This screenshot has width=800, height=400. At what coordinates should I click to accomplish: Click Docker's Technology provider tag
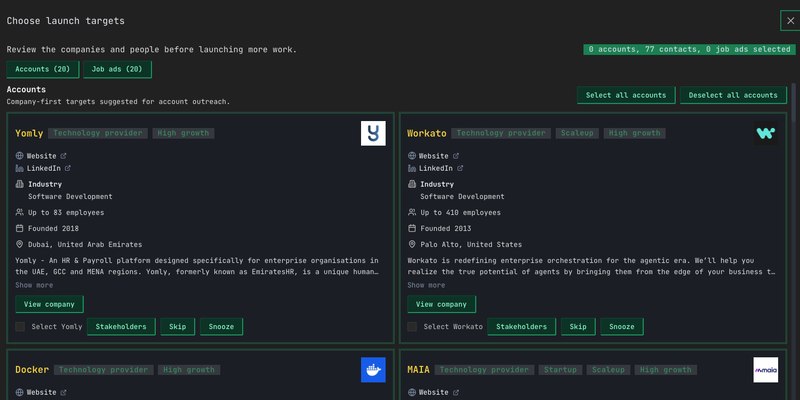tap(104, 370)
